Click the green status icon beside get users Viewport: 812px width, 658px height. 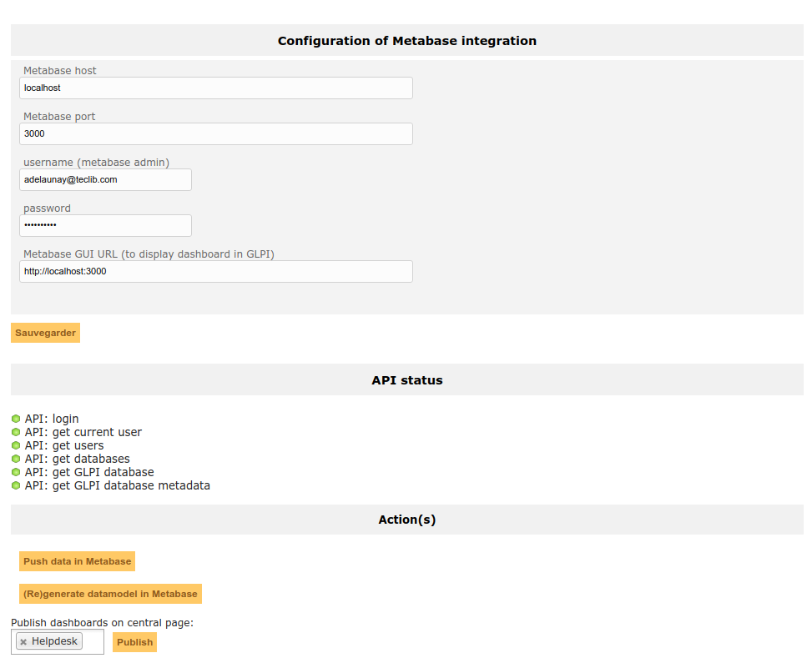(16, 445)
